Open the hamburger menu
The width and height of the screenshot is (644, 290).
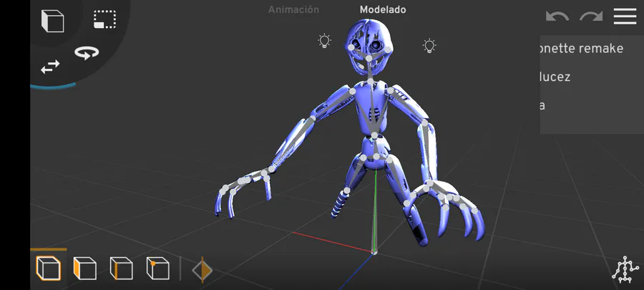[625, 16]
